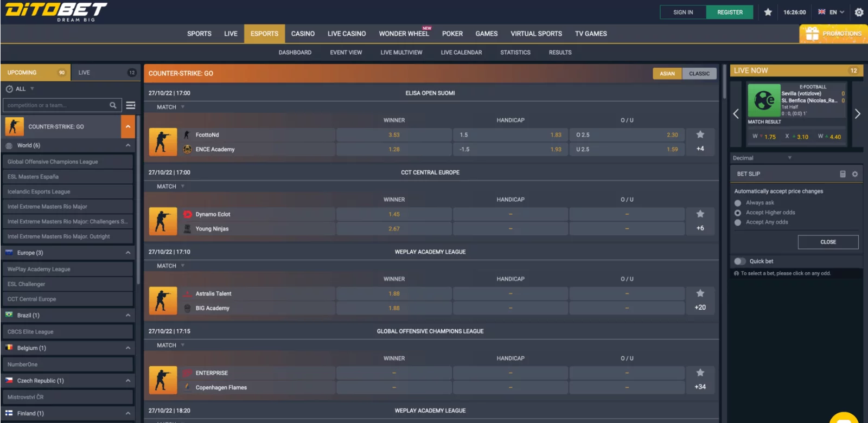The height and width of the screenshot is (423, 868).
Task: Collapse the Belgium (1) group
Action: [x=128, y=348]
